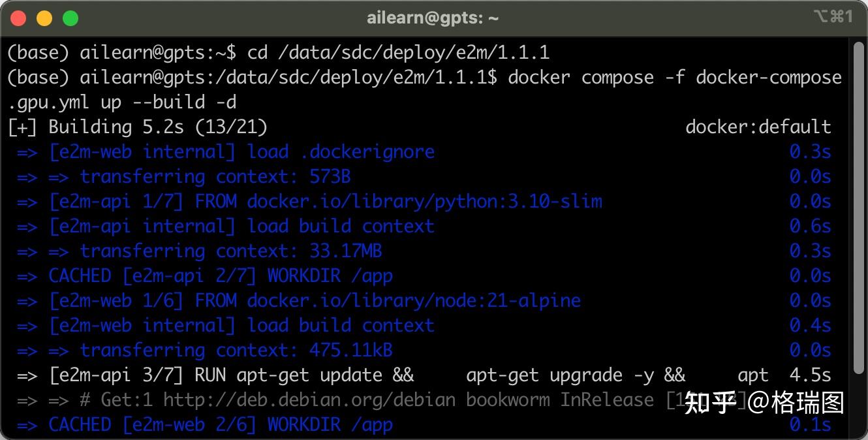
Task: Click the "CACHED [e2m-api 2/7] WORKDIR /app" step
Action: click(221, 275)
